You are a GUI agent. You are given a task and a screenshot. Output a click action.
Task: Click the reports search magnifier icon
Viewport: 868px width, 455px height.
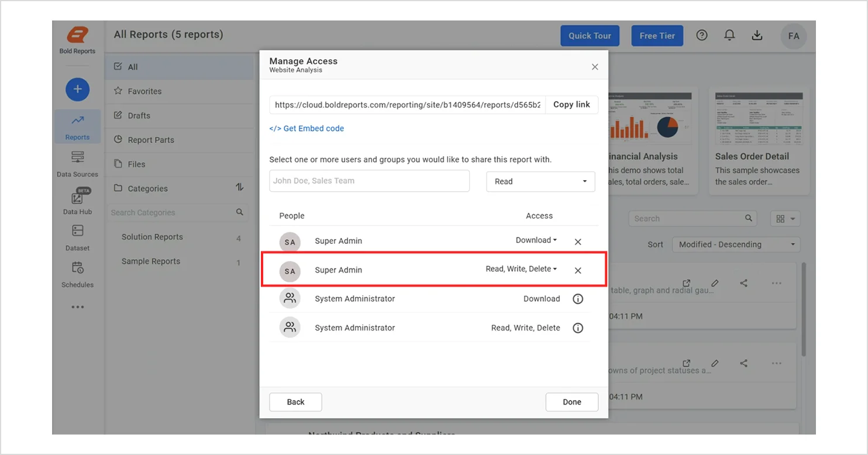pyautogui.click(x=749, y=218)
